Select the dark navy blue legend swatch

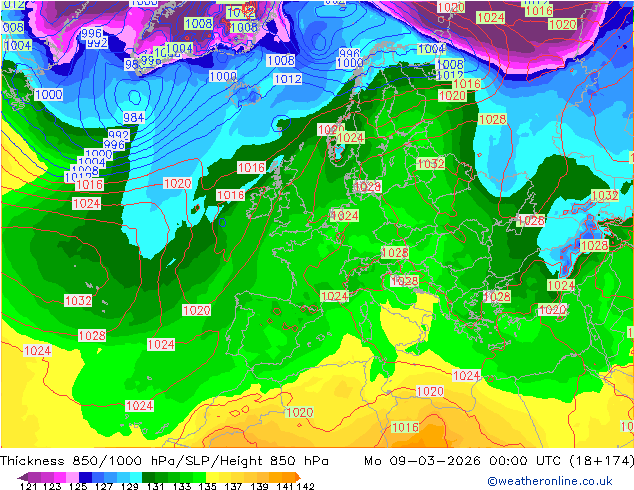pos(85,477)
